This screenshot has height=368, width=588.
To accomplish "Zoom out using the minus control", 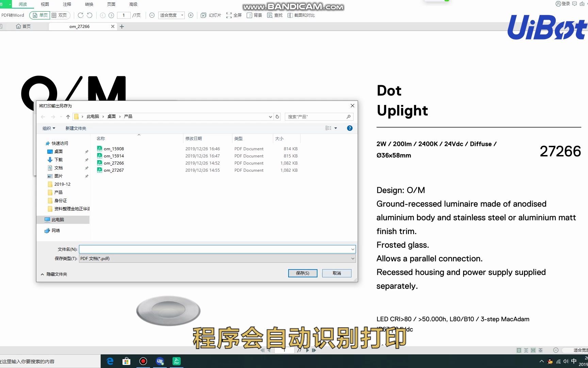I will (152, 15).
